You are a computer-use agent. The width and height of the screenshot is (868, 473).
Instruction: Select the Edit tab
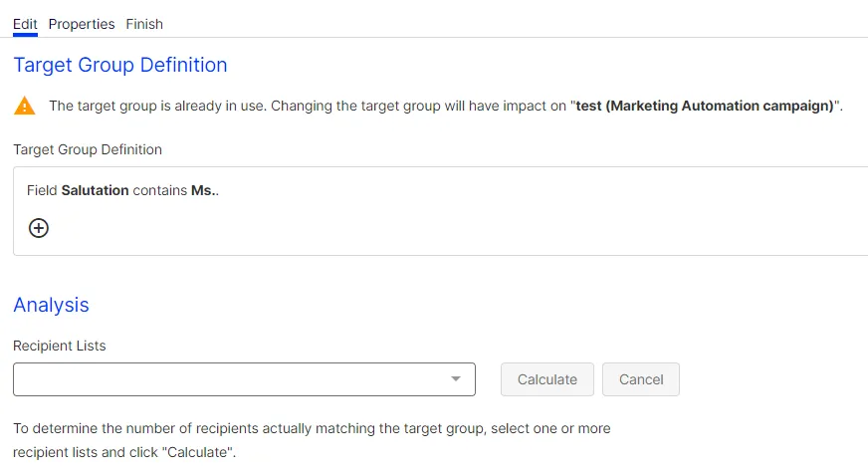click(x=25, y=24)
